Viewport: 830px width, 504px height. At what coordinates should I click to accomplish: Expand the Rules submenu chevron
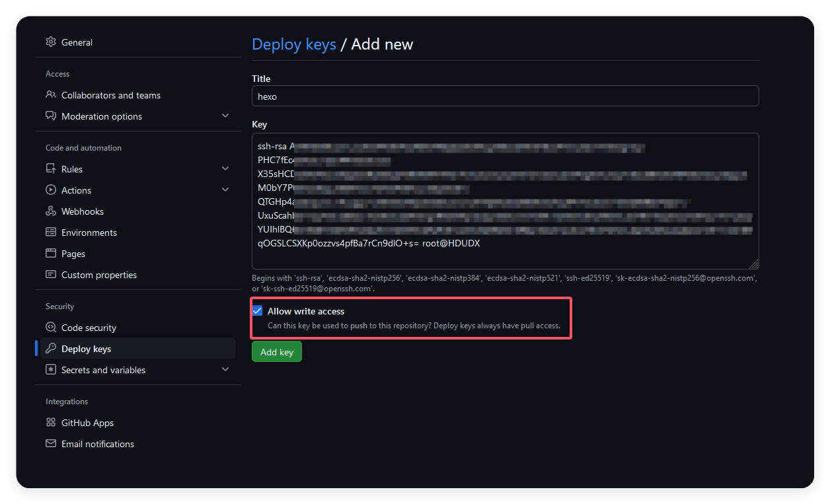coord(225,169)
